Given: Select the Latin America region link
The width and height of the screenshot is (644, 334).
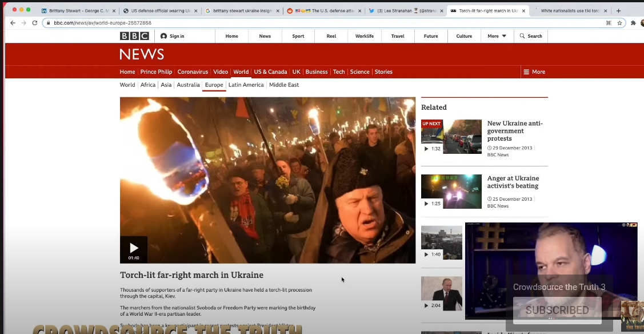Looking at the screenshot, I should tap(246, 85).
